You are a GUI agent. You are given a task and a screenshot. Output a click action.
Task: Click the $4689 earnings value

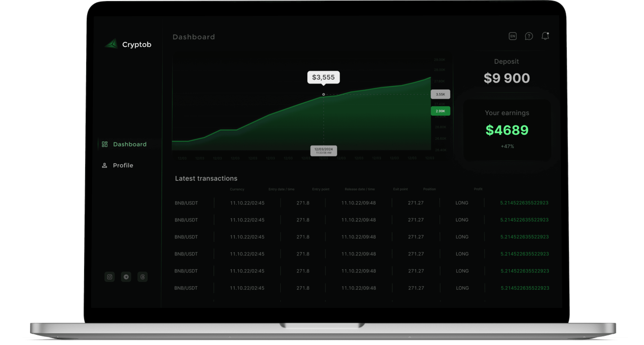tap(507, 130)
